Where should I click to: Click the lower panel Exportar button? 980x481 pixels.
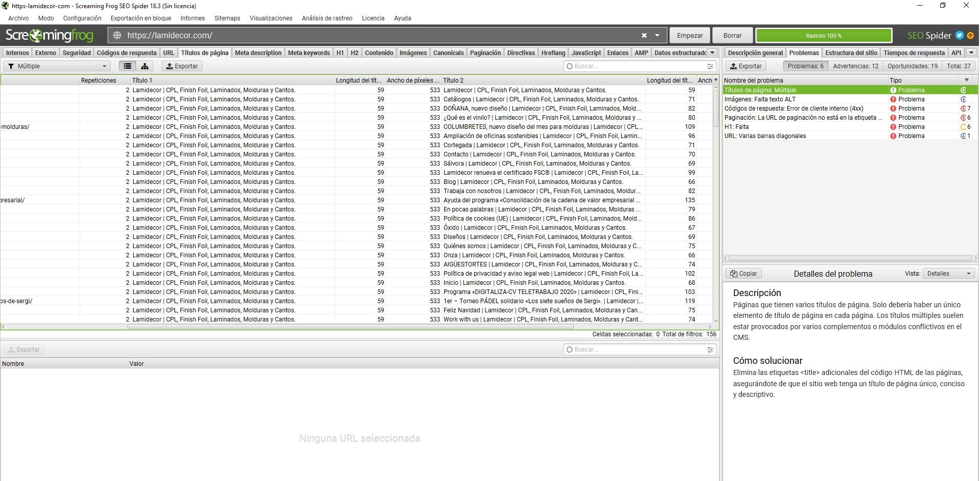tap(24, 350)
